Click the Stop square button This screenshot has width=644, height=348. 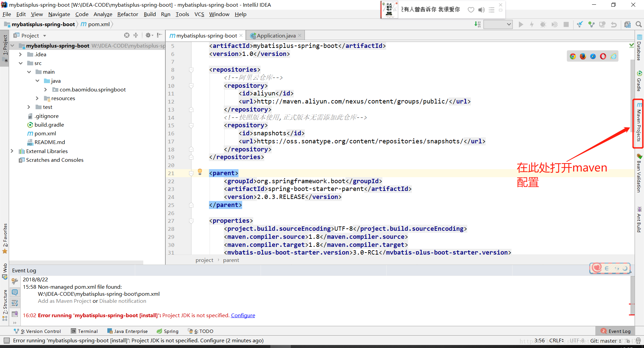pyautogui.click(x=566, y=24)
